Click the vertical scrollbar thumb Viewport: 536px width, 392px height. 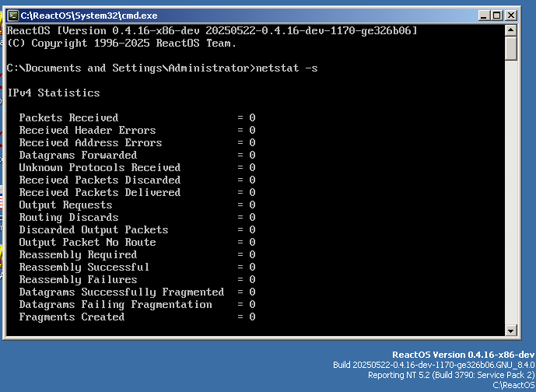click(x=510, y=48)
